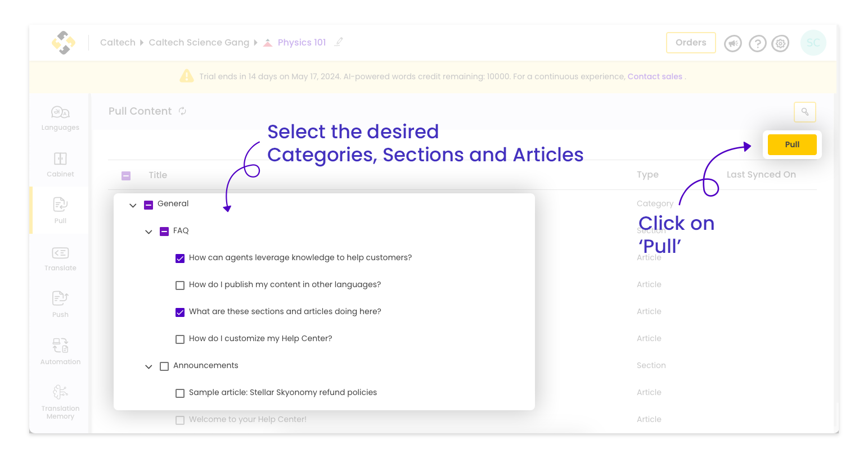Click 'Welcome to your Help Center!' title
Viewport: 868px width, 458px height.
click(248, 419)
